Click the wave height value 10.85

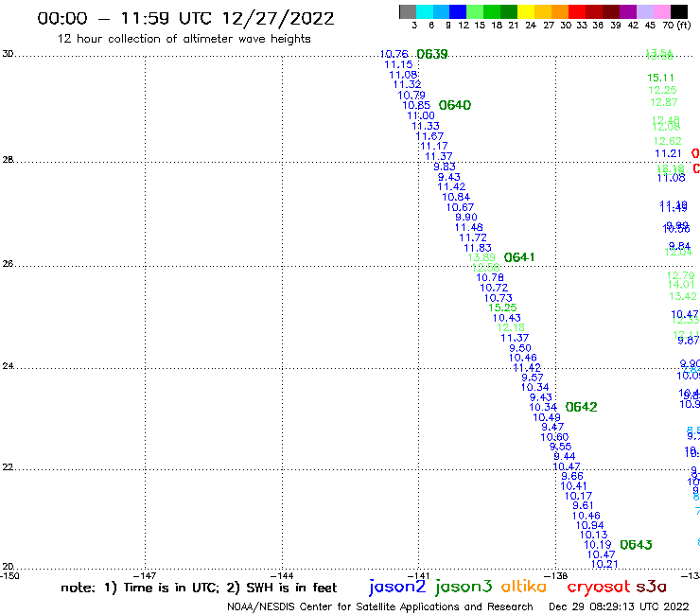pyautogui.click(x=416, y=105)
